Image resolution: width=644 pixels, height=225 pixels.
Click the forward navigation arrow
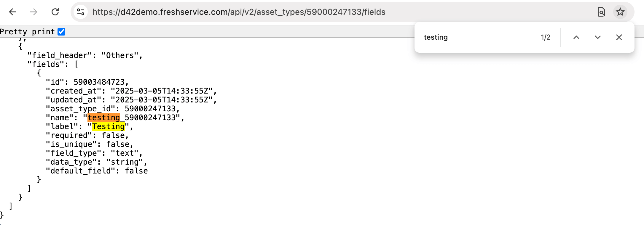(34, 12)
